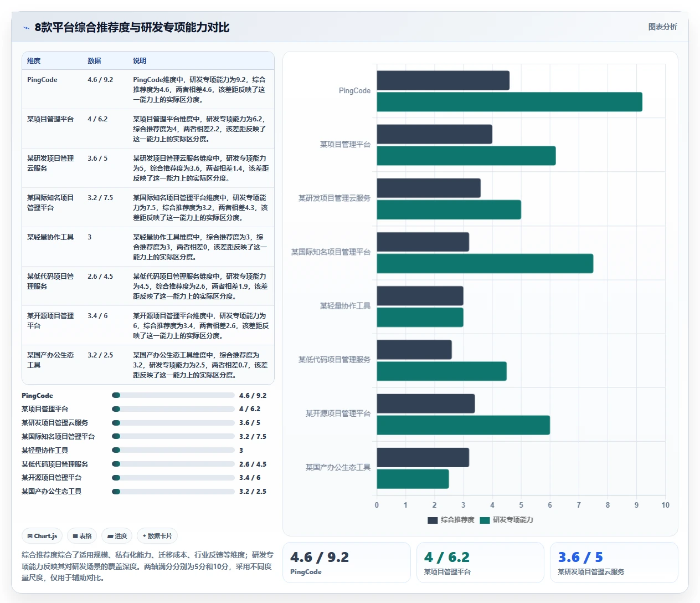Toggle the 综合推荐度 legend swatch
The image size is (700, 603).
pyautogui.click(x=433, y=520)
